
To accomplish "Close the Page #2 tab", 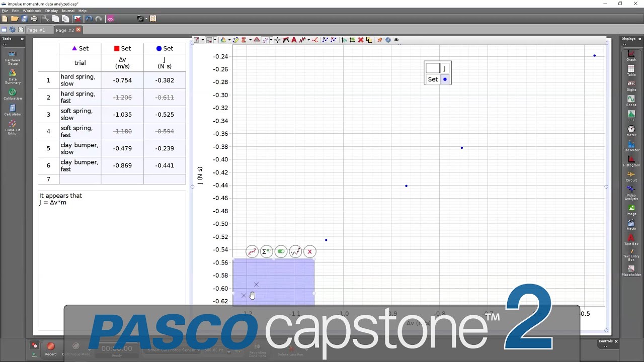I will click(x=78, y=30).
